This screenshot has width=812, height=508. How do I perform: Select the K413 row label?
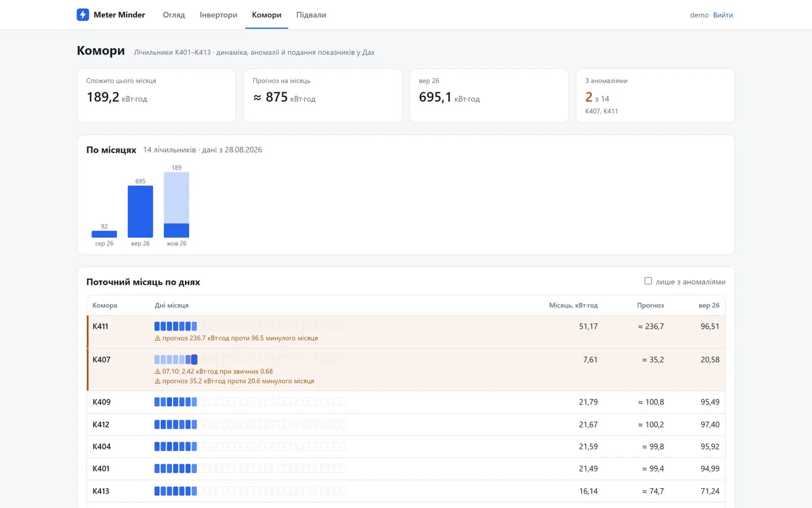click(101, 491)
